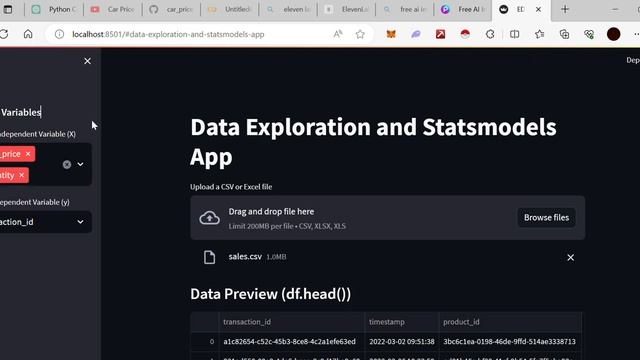Open browser Collections
640x360 pixels.
(x=564, y=34)
